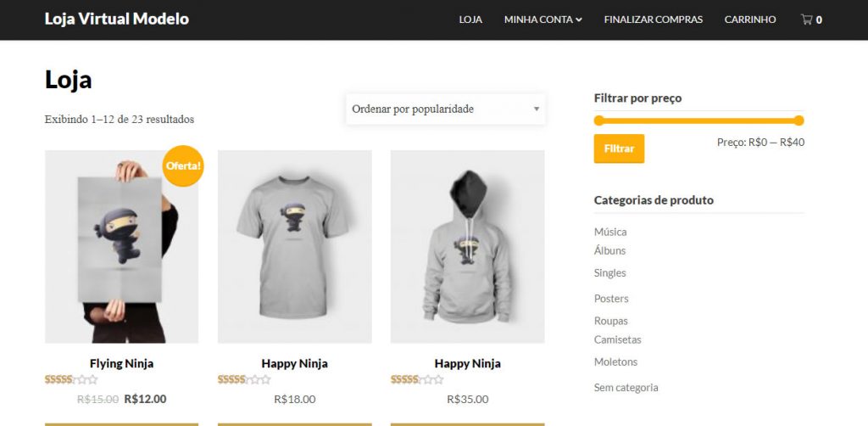Open the Happy Ninja hoodie thumbnail

click(468, 246)
